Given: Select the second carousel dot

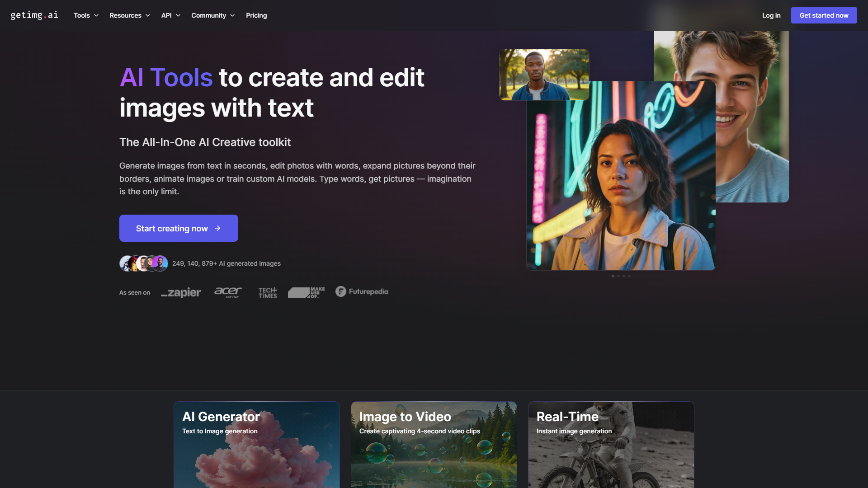Looking at the screenshot, I should point(618,276).
